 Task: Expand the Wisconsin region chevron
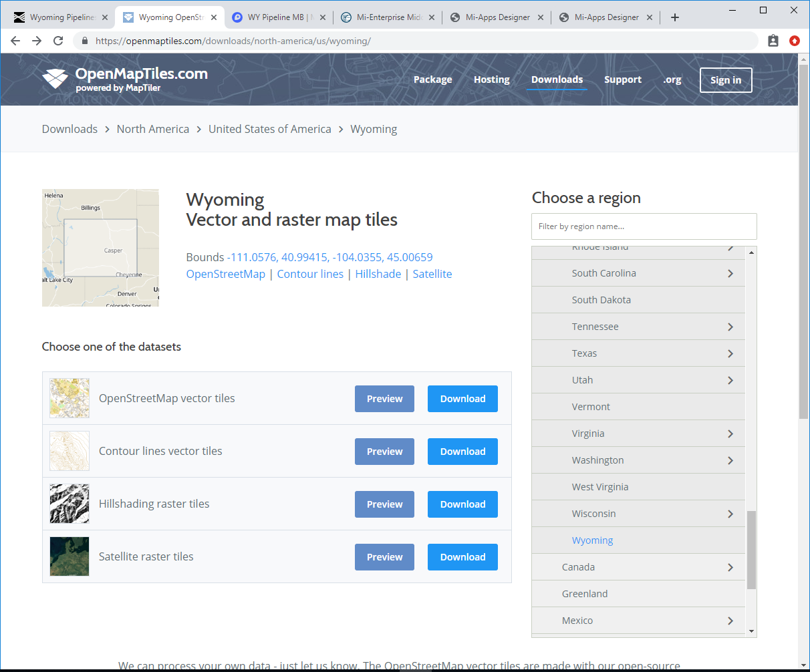730,514
